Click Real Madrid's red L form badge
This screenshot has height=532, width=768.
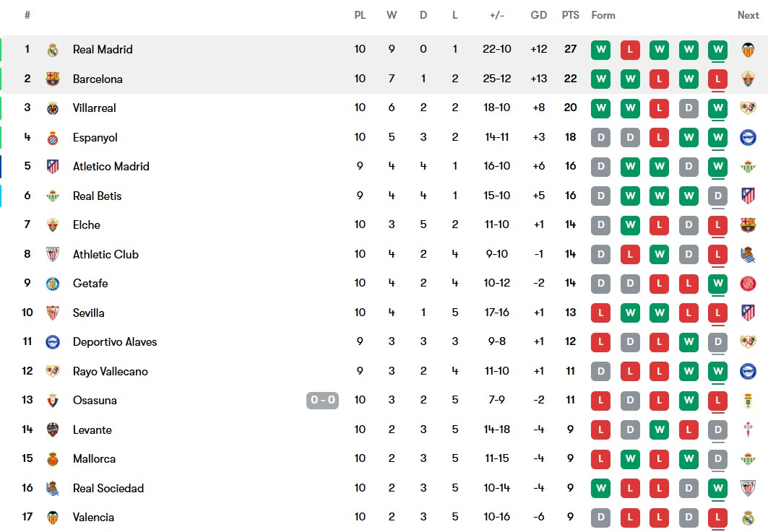(x=630, y=50)
